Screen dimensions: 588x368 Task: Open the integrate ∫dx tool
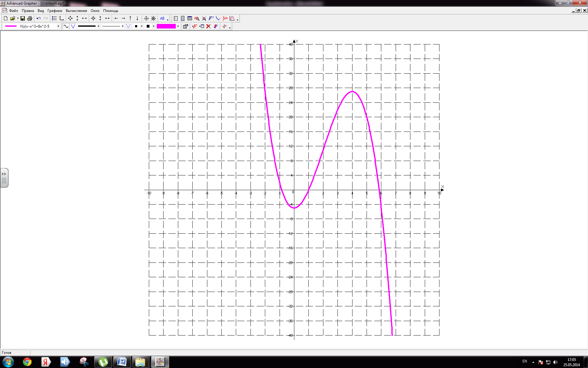225,18
